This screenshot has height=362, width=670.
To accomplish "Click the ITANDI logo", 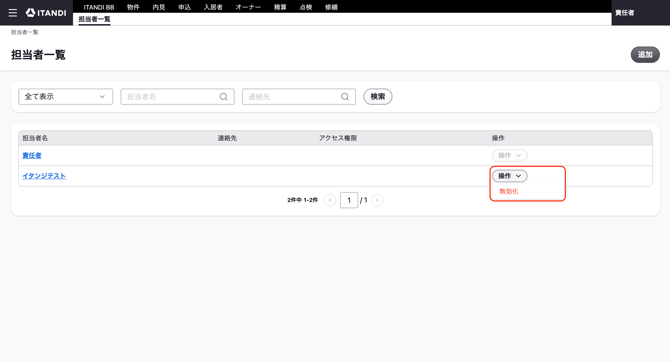I will tap(46, 13).
